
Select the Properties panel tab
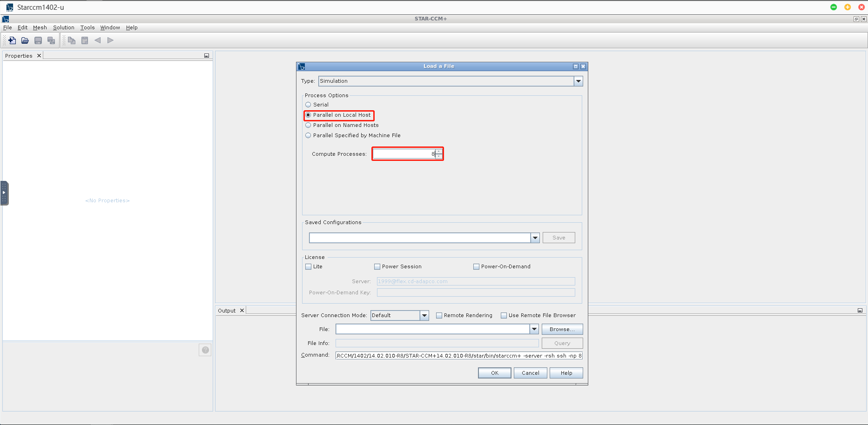(19, 56)
